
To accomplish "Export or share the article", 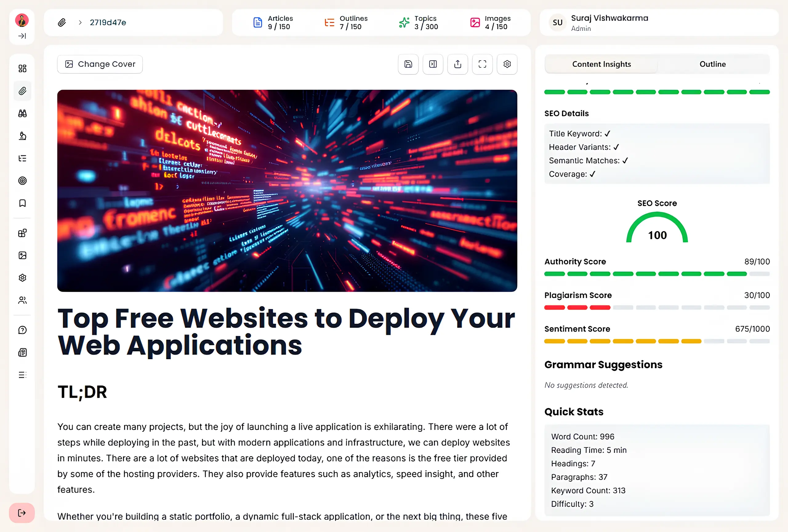I will pyautogui.click(x=457, y=64).
